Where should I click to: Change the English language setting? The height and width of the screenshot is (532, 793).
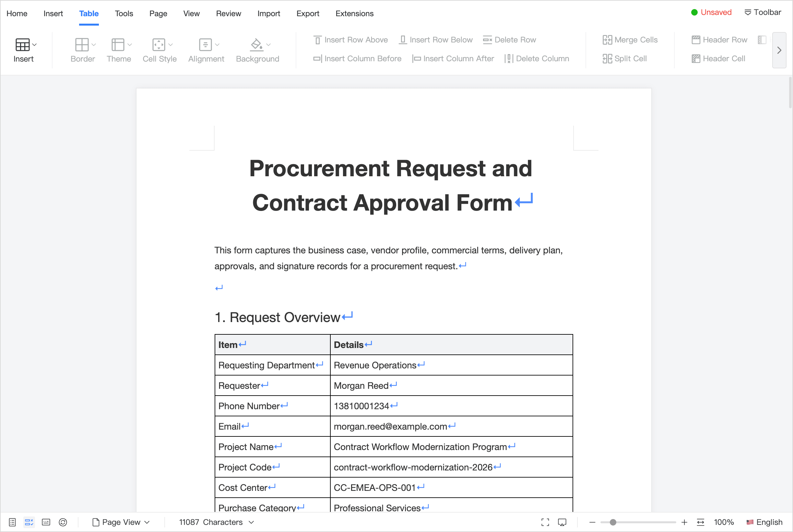click(764, 522)
